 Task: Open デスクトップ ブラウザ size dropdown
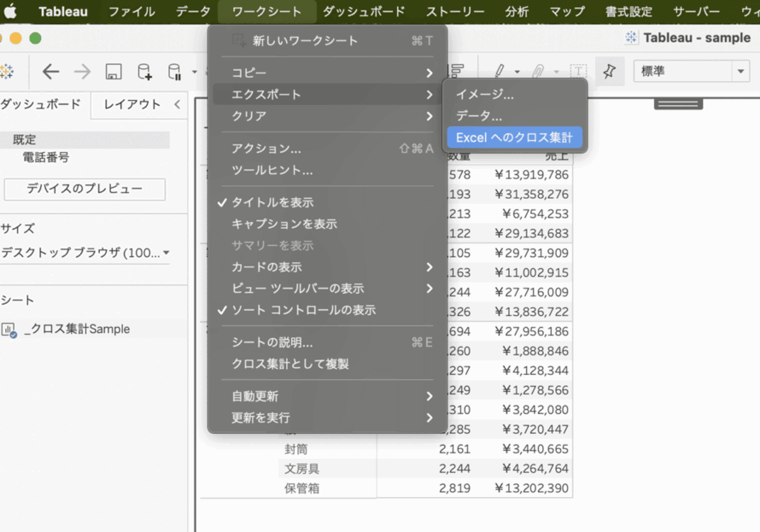(85, 253)
